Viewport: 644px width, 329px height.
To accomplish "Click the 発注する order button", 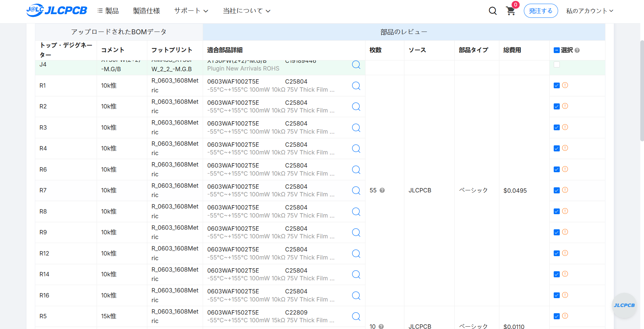I will (541, 11).
